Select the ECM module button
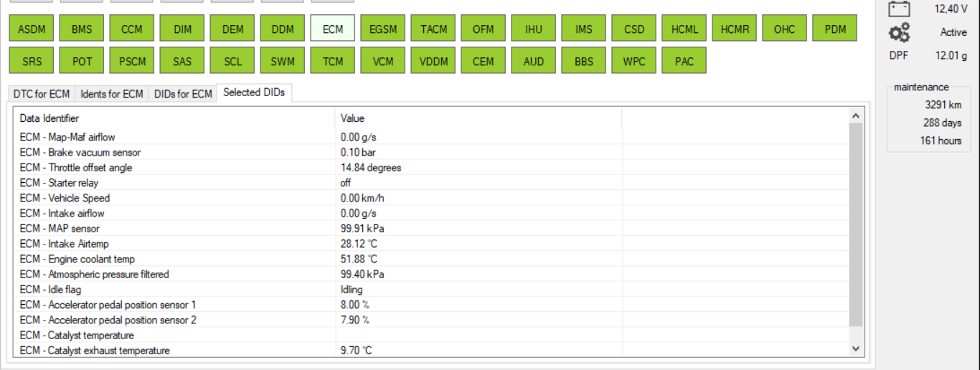Screen dimensions: 980x370 click(x=333, y=29)
